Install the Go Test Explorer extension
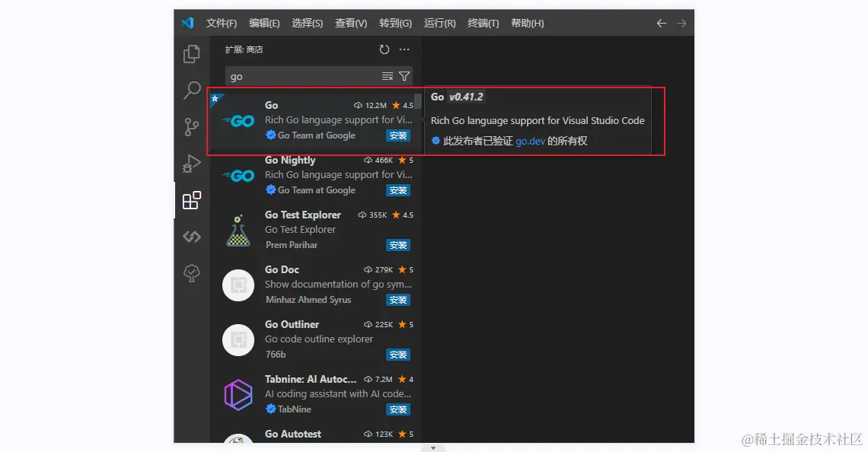Image resolution: width=868 pixels, height=452 pixels. [x=398, y=245]
